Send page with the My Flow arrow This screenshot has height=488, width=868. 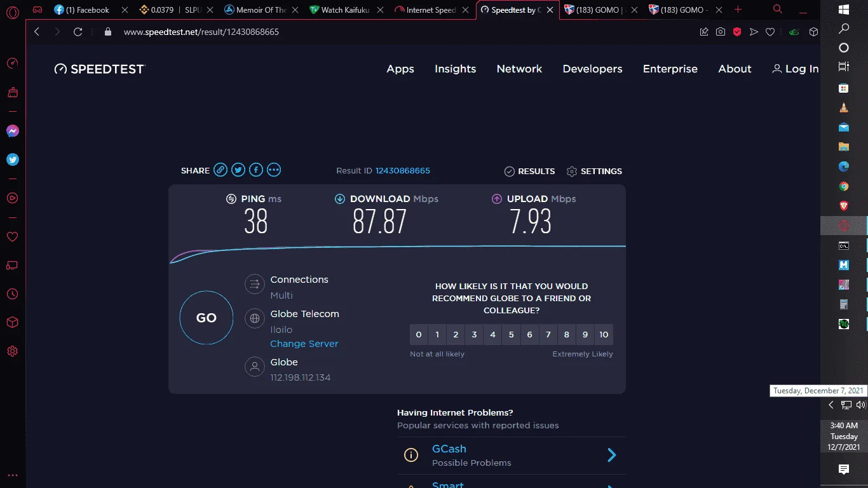click(754, 32)
